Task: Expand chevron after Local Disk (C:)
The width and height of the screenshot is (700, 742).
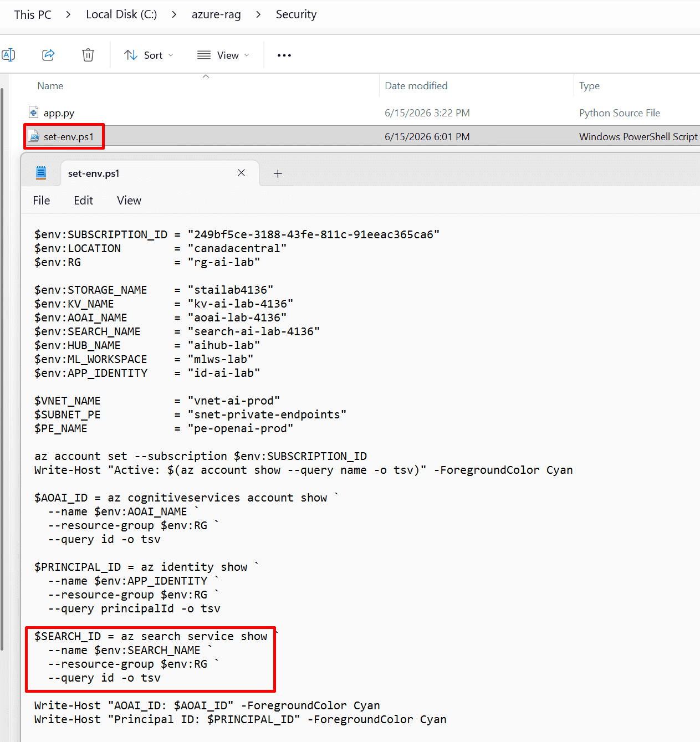Action: point(174,14)
